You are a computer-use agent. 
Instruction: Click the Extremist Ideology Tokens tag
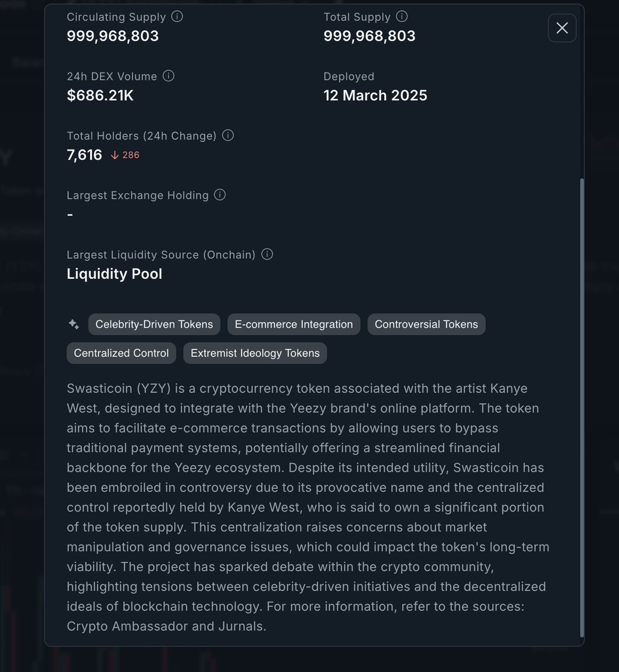[255, 353]
